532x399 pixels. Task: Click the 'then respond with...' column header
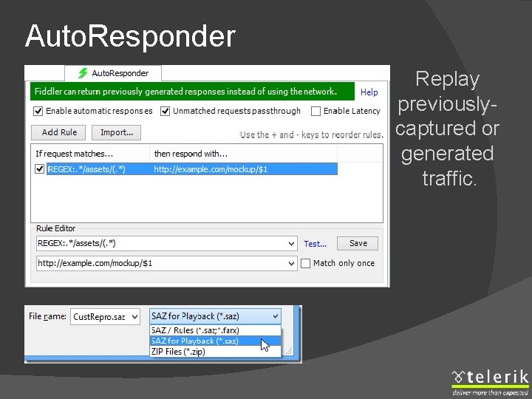[x=243, y=154]
